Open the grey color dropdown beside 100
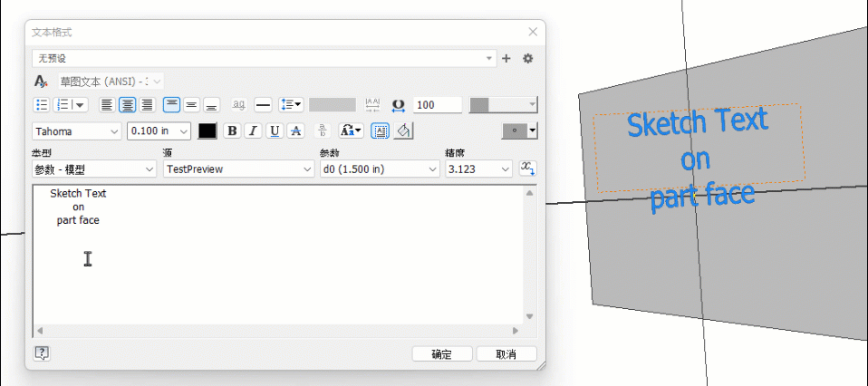 (503, 104)
